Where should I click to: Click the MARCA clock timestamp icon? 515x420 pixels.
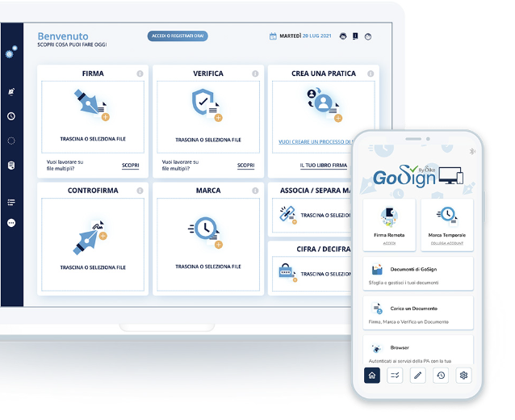pyautogui.click(x=205, y=232)
